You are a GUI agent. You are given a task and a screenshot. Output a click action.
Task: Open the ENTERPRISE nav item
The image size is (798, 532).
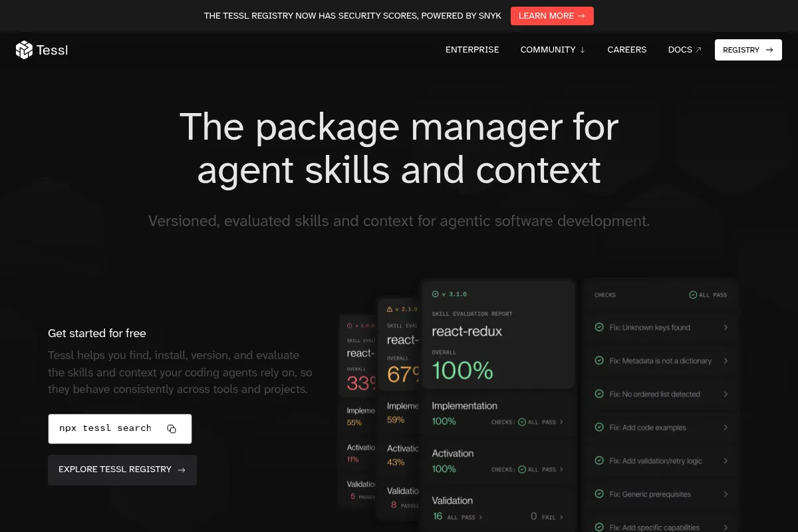tap(472, 50)
